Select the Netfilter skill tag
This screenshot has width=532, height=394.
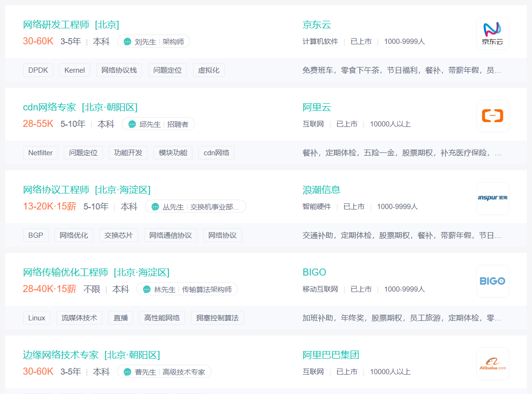(x=41, y=152)
